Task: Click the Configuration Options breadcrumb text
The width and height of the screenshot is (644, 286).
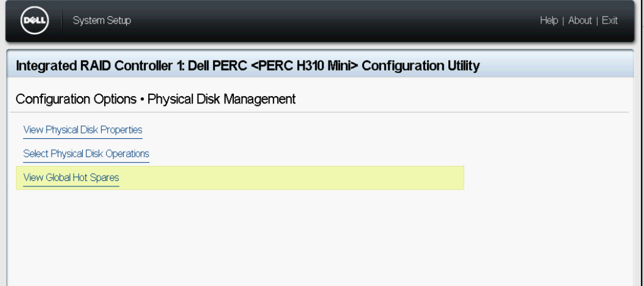Action: point(76,99)
